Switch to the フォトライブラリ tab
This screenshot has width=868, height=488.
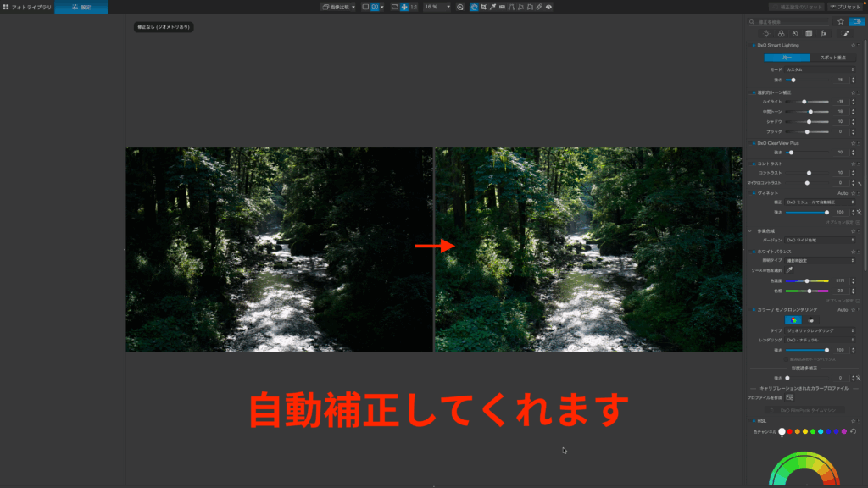(x=27, y=7)
